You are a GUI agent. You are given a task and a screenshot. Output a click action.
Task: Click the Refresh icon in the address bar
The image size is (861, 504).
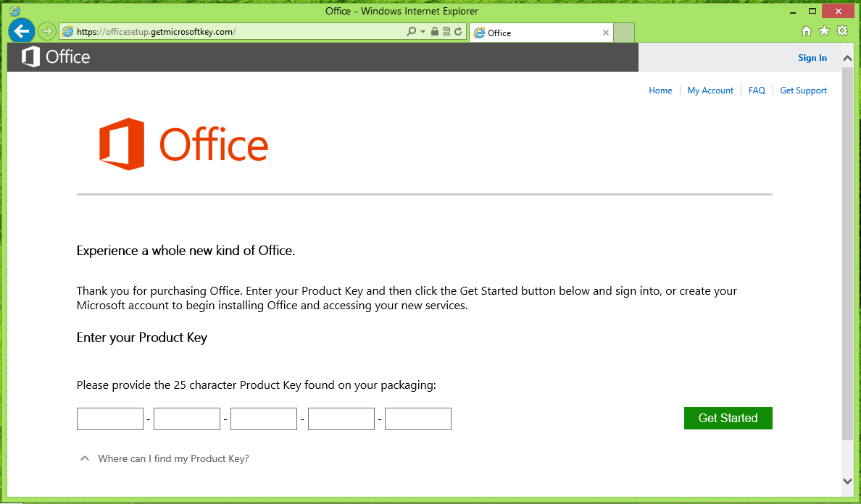click(x=458, y=31)
